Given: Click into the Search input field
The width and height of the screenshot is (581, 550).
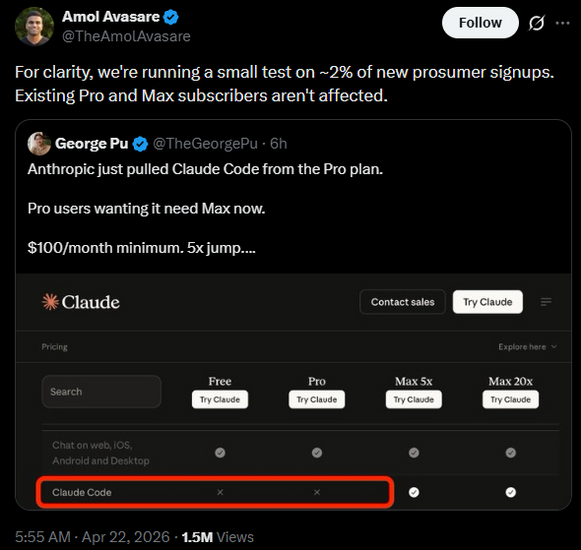Looking at the screenshot, I should pyautogui.click(x=102, y=392).
